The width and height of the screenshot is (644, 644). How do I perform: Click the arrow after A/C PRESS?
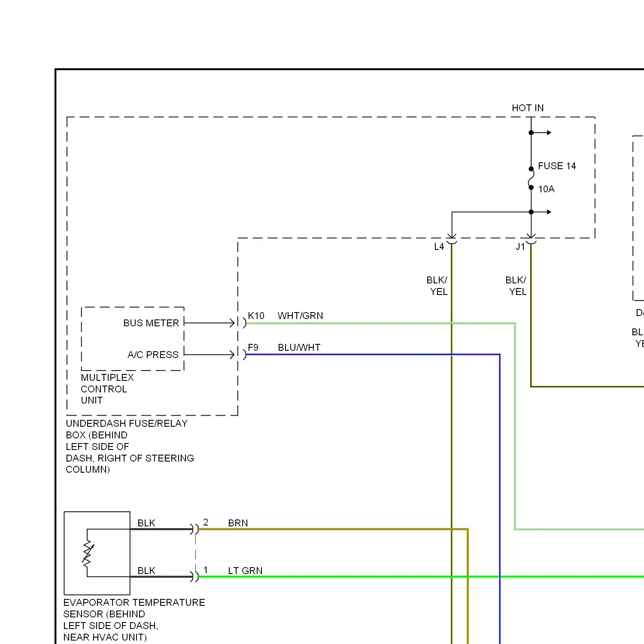coord(210,355)
